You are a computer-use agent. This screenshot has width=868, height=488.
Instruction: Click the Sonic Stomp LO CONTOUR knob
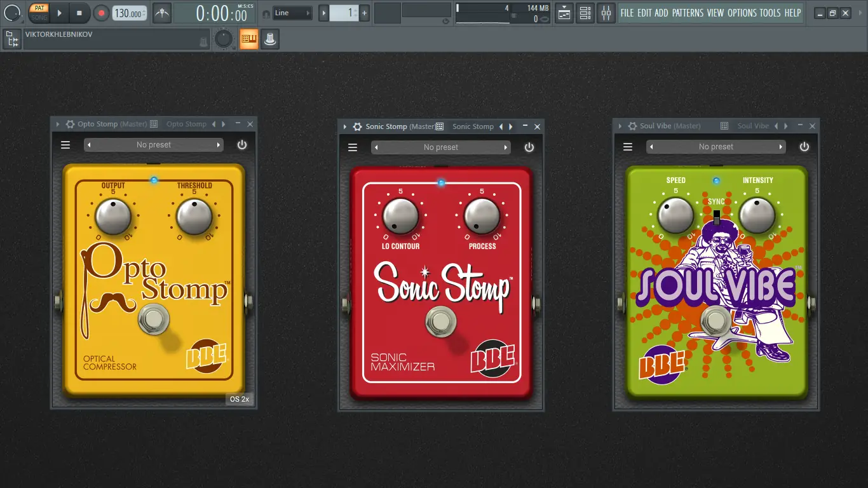tap(400, 216)
